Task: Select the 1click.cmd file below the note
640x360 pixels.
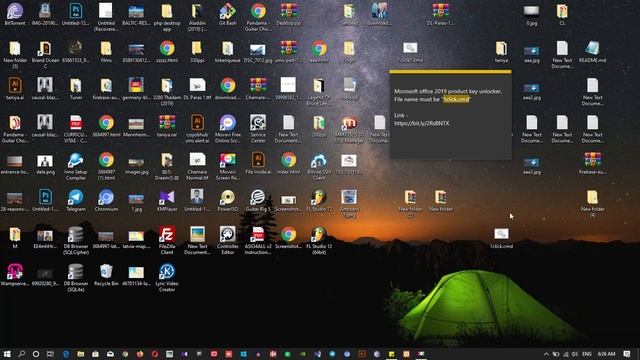Action: click(x=501, y=238)
